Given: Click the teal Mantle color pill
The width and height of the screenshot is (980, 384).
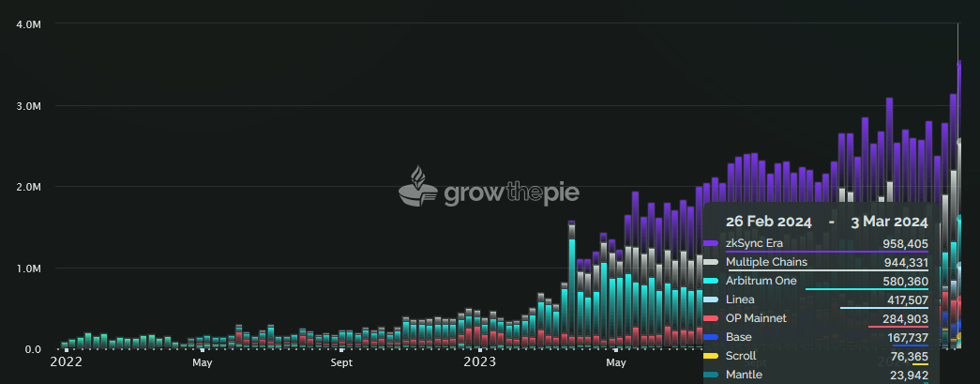Looking at the screenshot, I should (711, 375).
